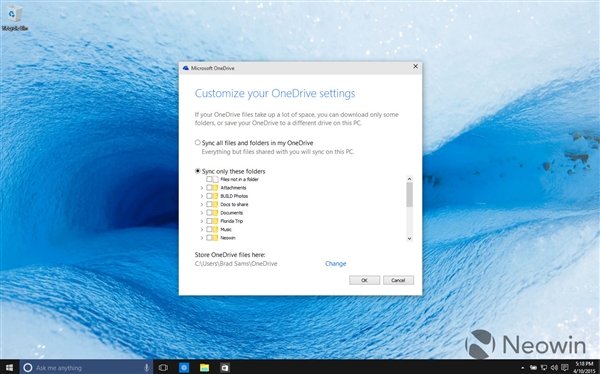Click the OneDrive cloud icon in title bar
This screenshot has height=374, width=600.
point(186,68)
